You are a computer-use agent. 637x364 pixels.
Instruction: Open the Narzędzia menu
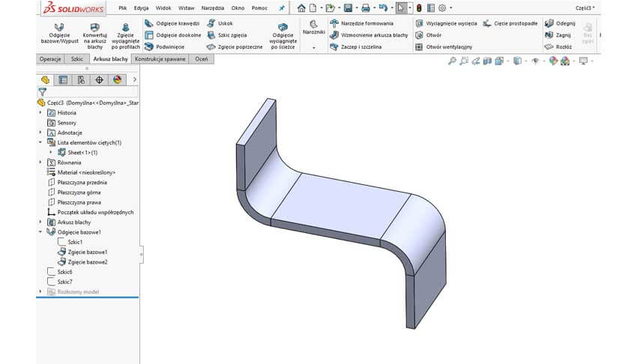tap(213, 8)
